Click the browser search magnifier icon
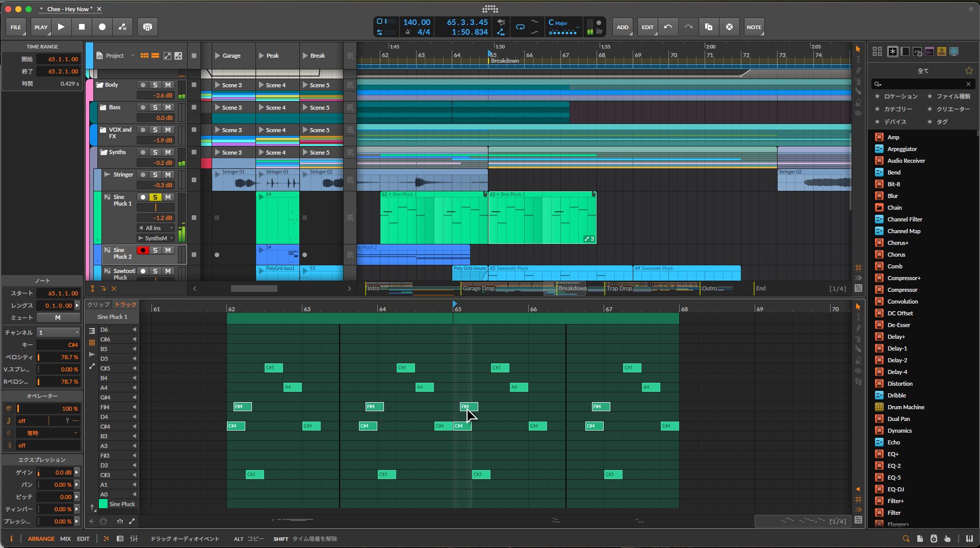Image resolution: width=980 pixels, height=548 pixels. (878, 84)
